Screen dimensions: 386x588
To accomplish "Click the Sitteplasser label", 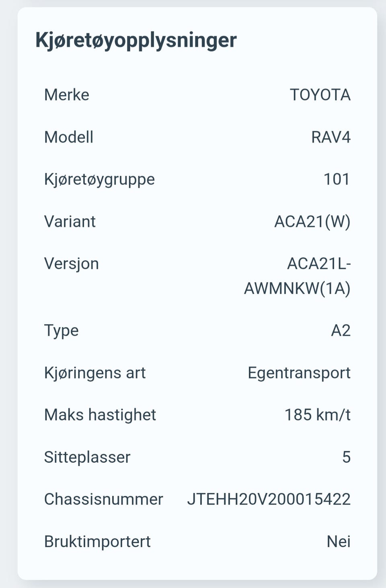I will [87, 457].
